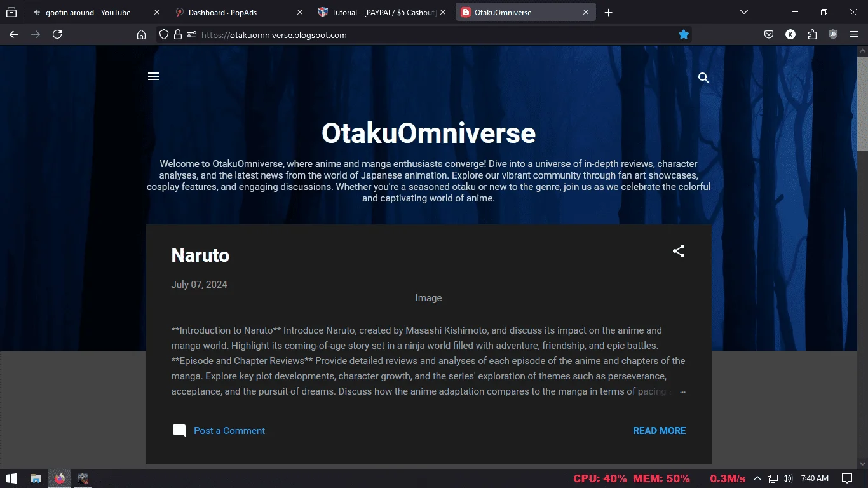Click the OtakuOmniverse blog title
The width and height of the screenshot is (868, 488).
pyautogui.click(x=428, y=133)
